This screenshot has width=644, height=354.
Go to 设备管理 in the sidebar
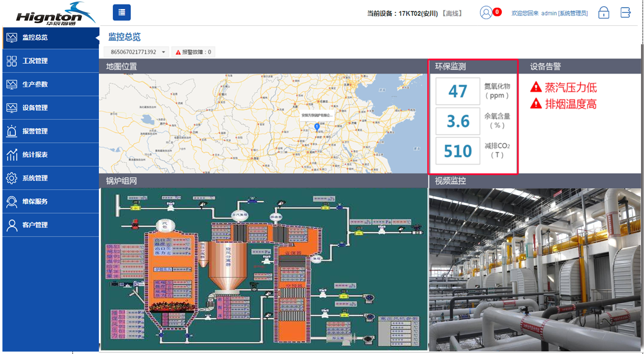(35, 108)
